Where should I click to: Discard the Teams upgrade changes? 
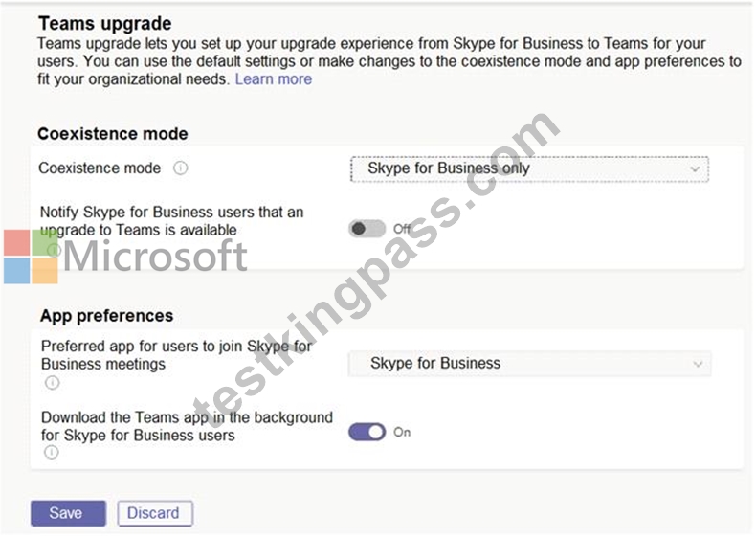pos(155,513)
